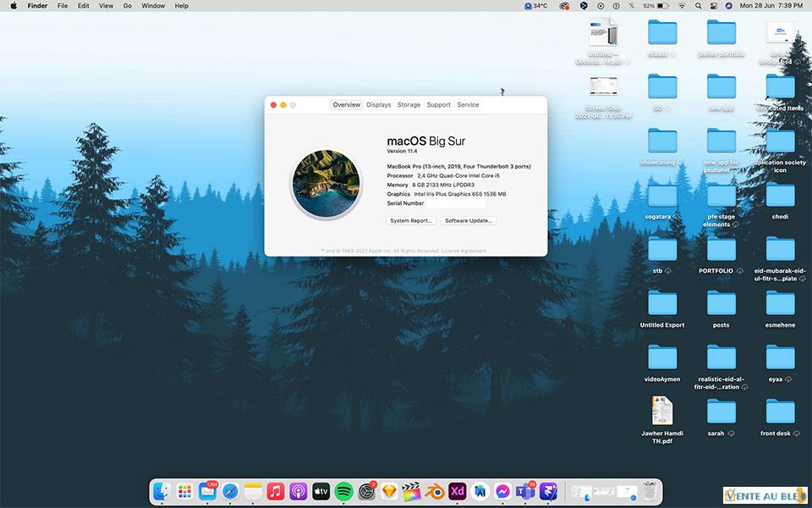This screenshot has width=812, height=508.
Task: Open the Window menu
Action: coord(153,6)
